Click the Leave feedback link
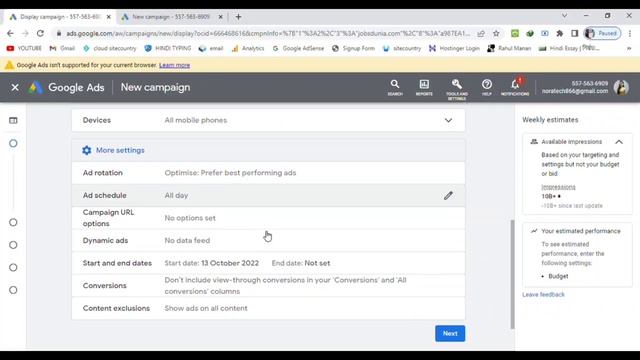This screenshot has width=640, height=360. click(x=543, y=294)
